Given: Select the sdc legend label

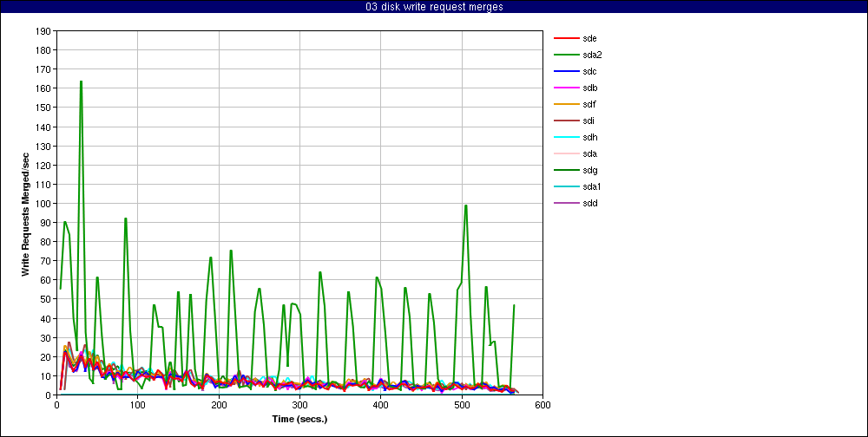Looking at the screenshot, I should [x=589, y=71].
